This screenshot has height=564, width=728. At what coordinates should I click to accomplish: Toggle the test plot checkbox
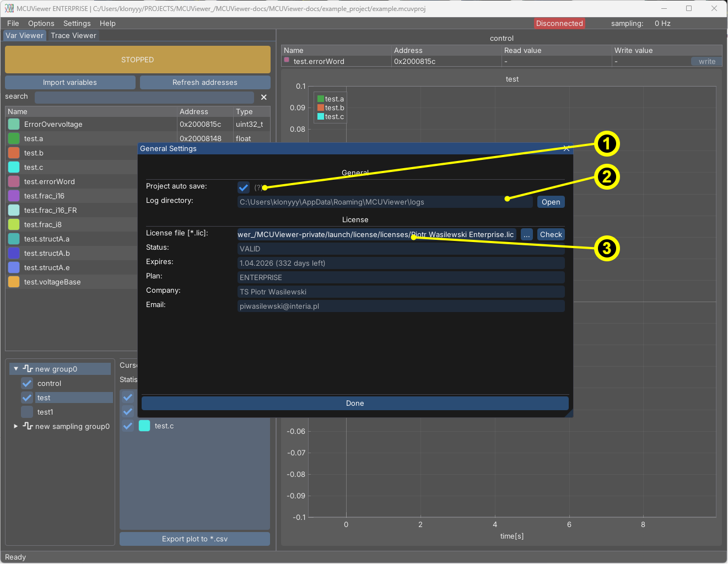(27, 398)
